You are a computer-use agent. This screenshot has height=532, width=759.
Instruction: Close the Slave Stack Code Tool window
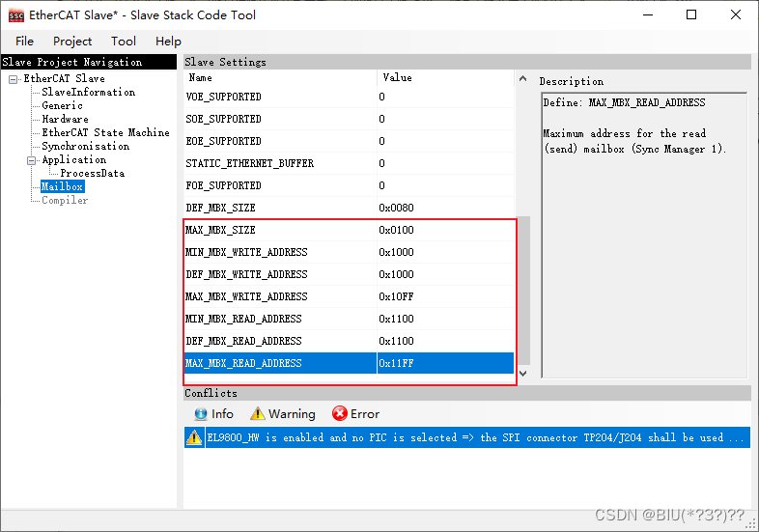coord(735,15)
